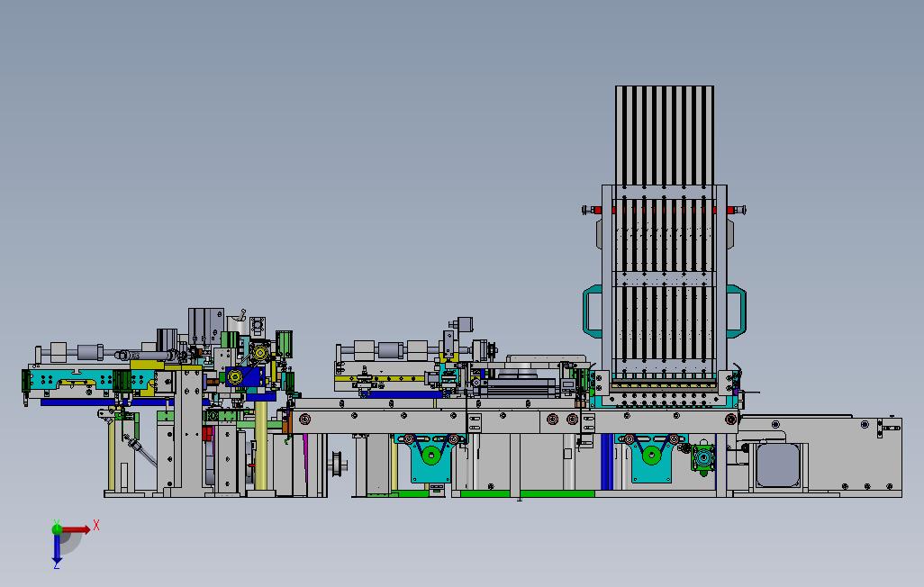Screen dimensions: 924x587
Task: Select the yellow vertical column in the left station
Action: pyautogui.click(x=261, y=446)
